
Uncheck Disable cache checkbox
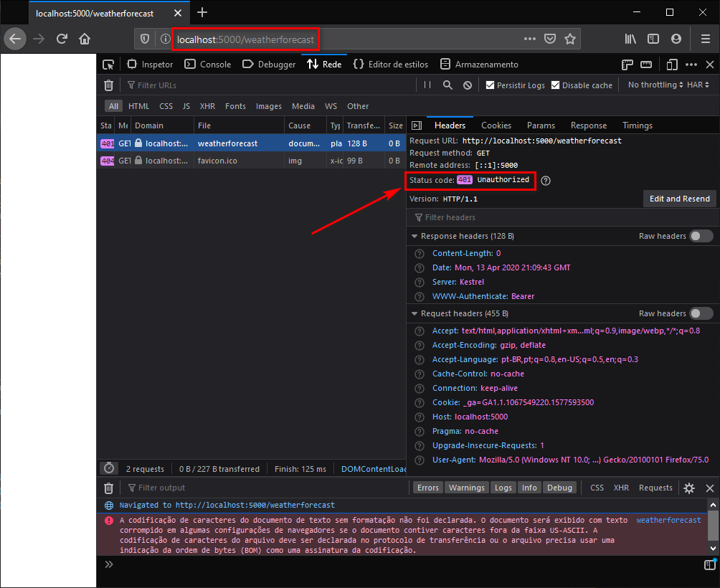click(x=556, y=85)
